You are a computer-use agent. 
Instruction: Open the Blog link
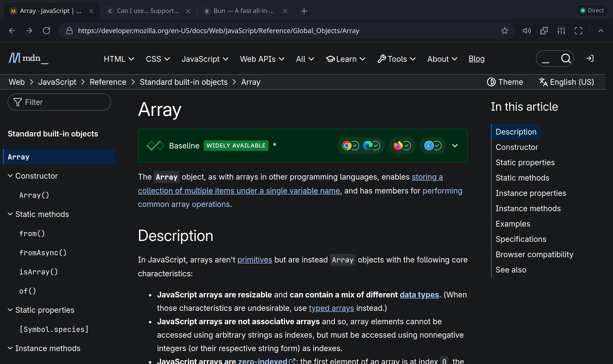pyautogui.click(x=477, y=59)
